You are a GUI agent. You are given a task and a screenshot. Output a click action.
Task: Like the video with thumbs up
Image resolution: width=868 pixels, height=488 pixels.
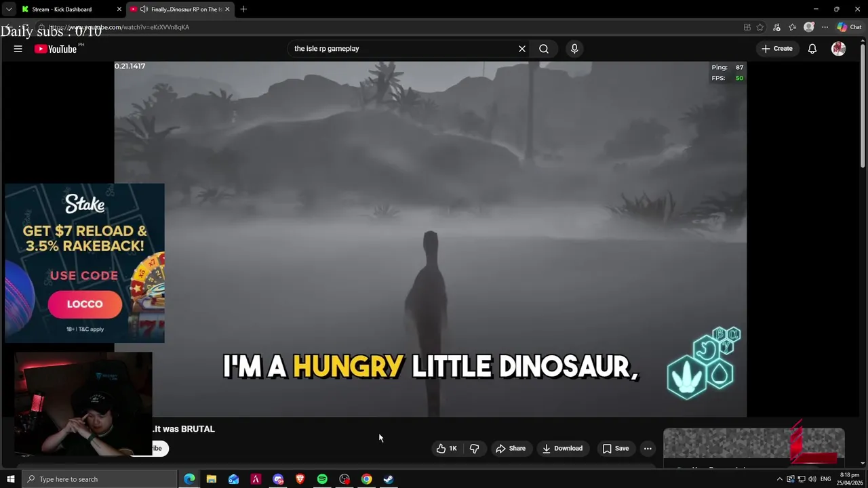(446, 449)
